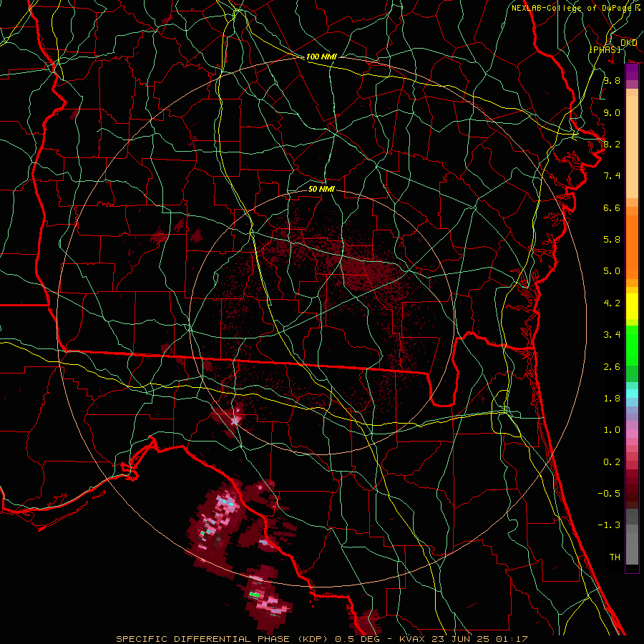The height and width of the screenshot is (644, 644).
Task: Click the 50 NMI range ring label
Action: click(x=321, y=189)
